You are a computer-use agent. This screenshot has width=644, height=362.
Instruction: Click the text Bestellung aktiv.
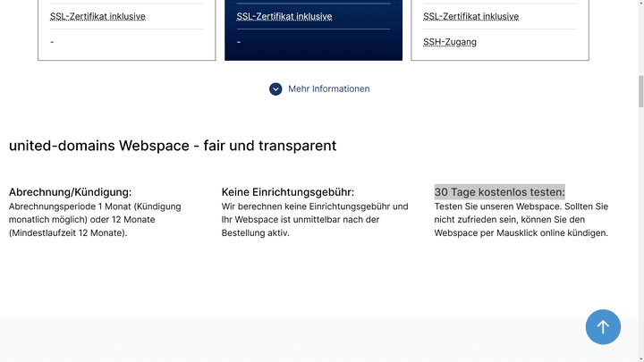pyautogui.click(x=256, y=232)
